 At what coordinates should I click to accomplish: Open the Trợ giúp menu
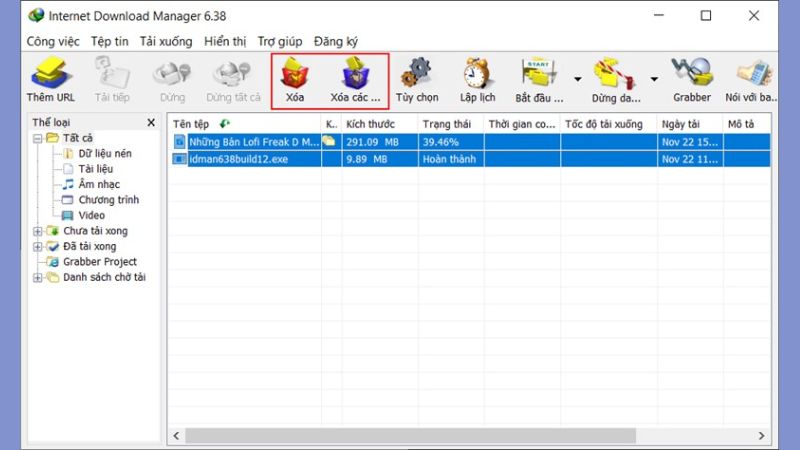click(280, 41)
